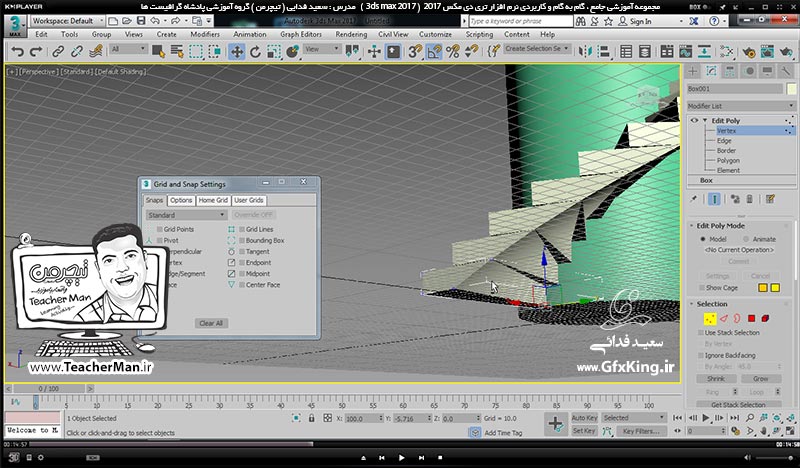Select the Bind to Space Warp tool
This screenshot has width=800, height=468.
point(96,52)
